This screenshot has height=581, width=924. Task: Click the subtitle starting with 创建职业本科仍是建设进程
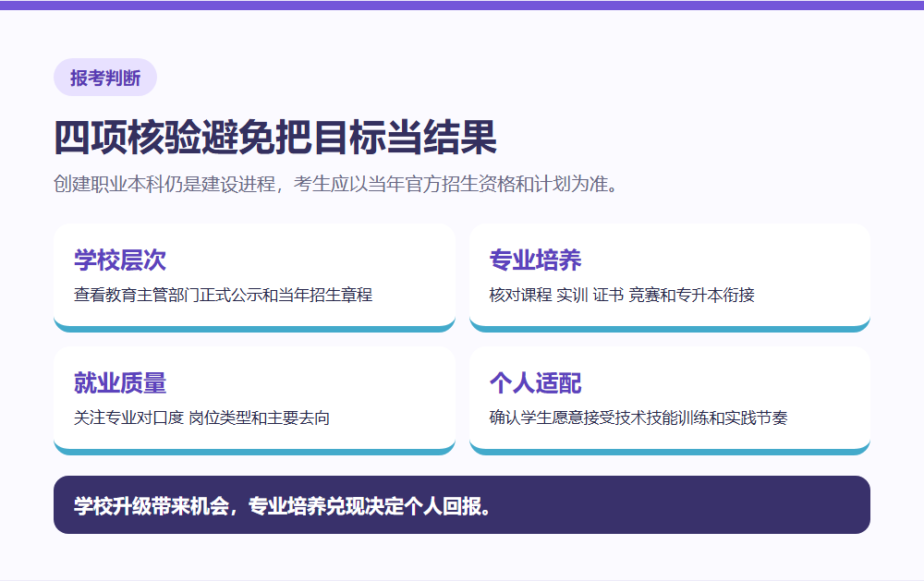pos(335,184)
